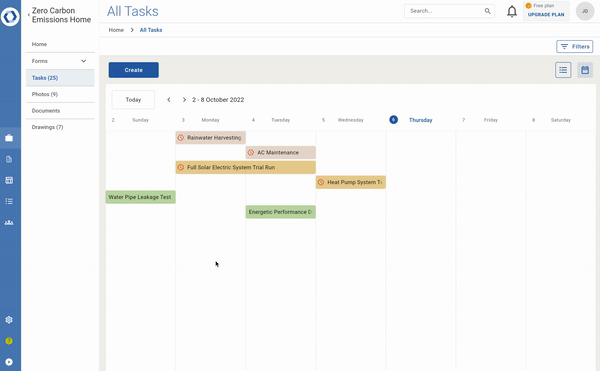Open the team members icon in sidebar
Screen dimensions: 600x371
9,222
